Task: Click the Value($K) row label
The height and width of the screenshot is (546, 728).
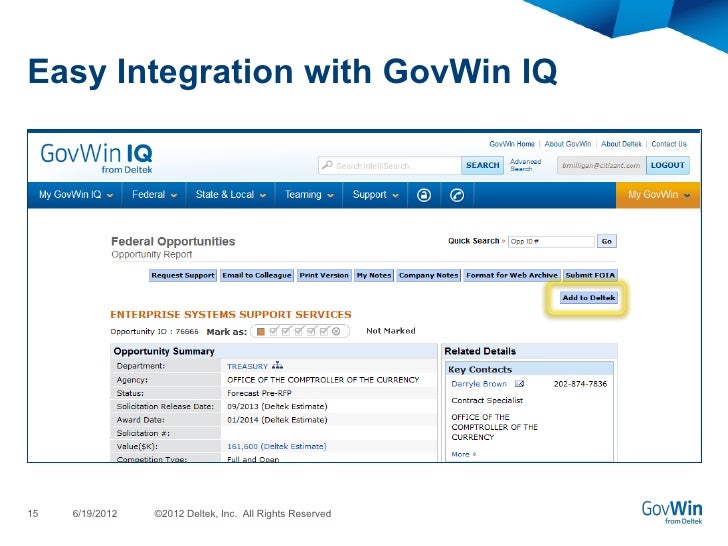Action: 137,446
